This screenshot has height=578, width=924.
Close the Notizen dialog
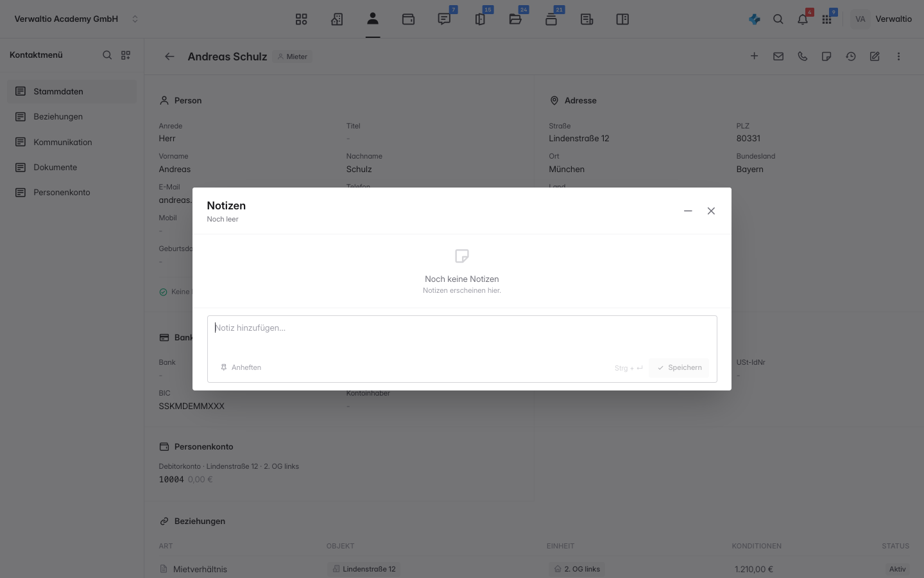[711, 211]
